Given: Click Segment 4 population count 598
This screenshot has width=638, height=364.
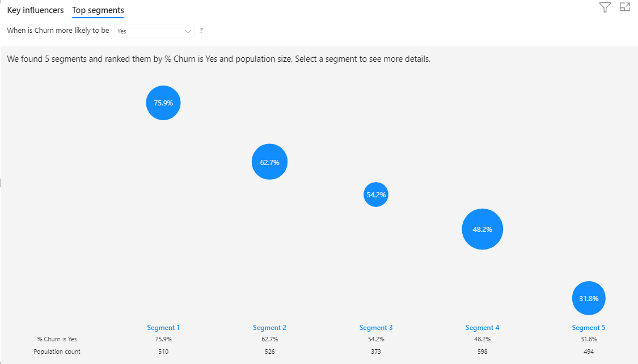Looking at the screenshot, I should click(x=482, y=352).
